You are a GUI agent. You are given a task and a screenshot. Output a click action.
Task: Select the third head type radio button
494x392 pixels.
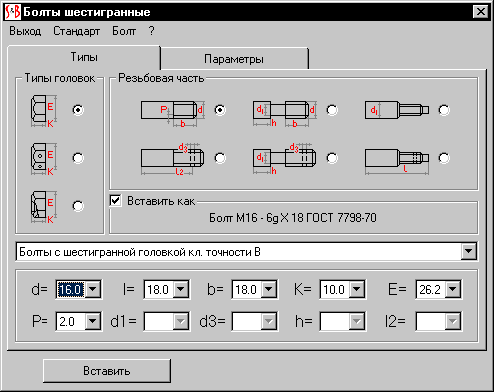78,206
